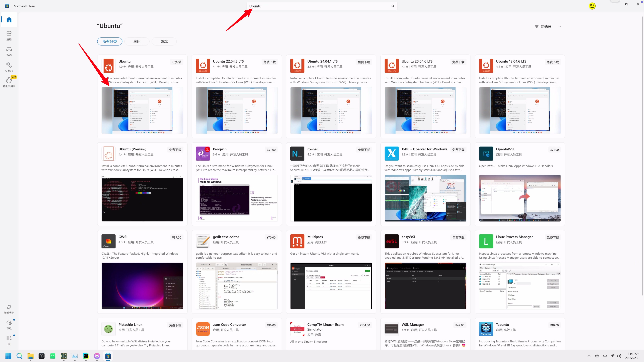Open the Home page in sidebar
The height and width of the screenshot is (362, 644).
click(x=9, y=20)
